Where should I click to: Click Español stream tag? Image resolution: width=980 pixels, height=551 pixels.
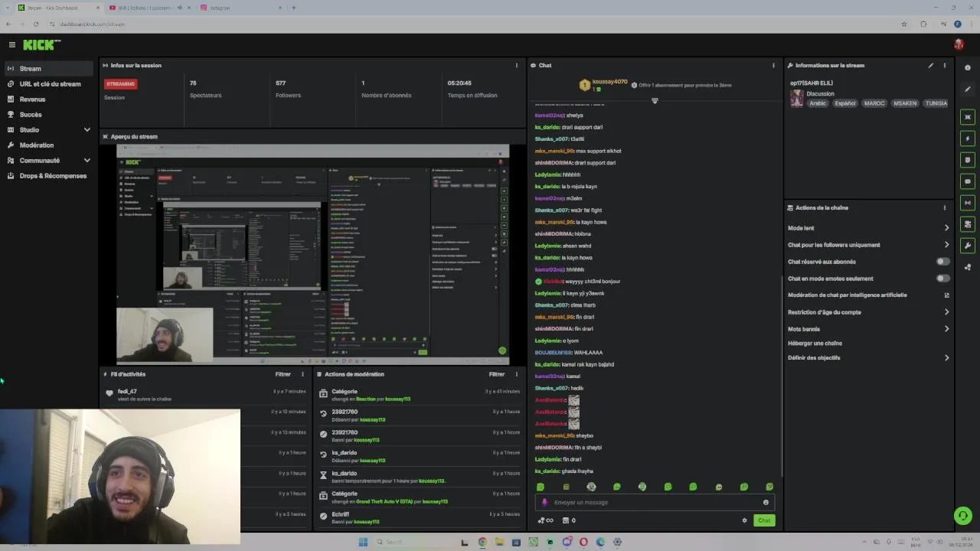(x=845, y=103)
